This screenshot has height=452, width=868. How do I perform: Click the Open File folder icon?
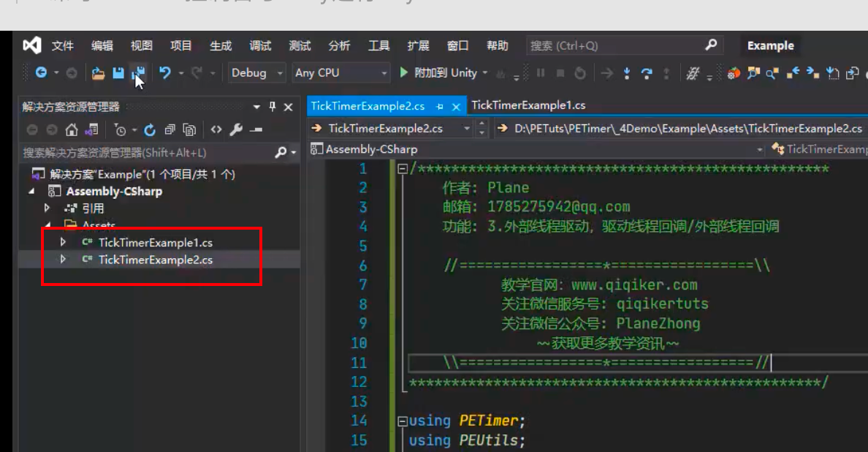coord(98,73)
